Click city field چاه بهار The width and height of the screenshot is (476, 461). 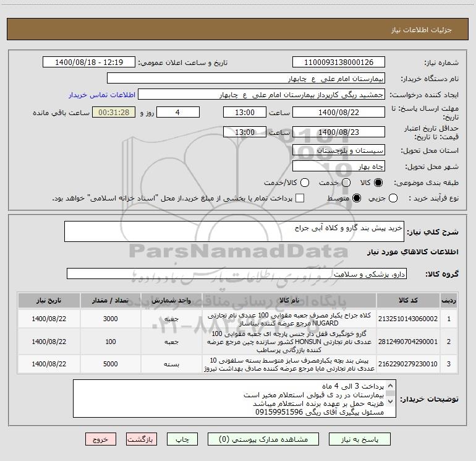click(339, 166)
